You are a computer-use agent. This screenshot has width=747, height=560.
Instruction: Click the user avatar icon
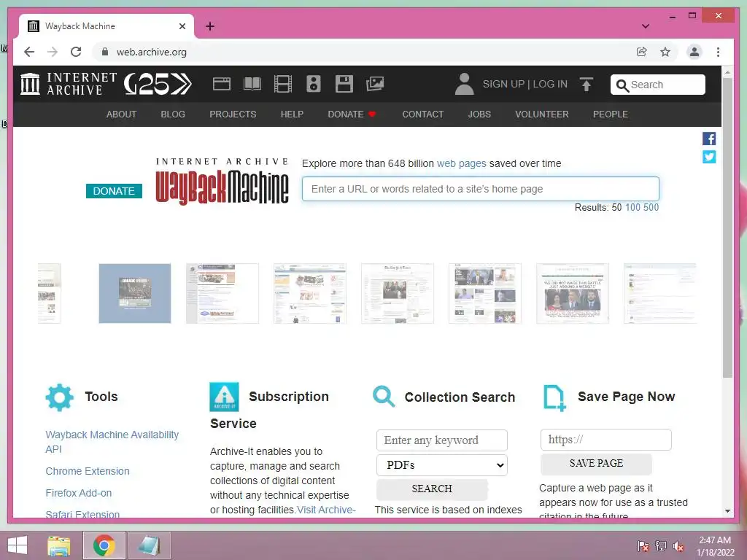click(464, 84)
